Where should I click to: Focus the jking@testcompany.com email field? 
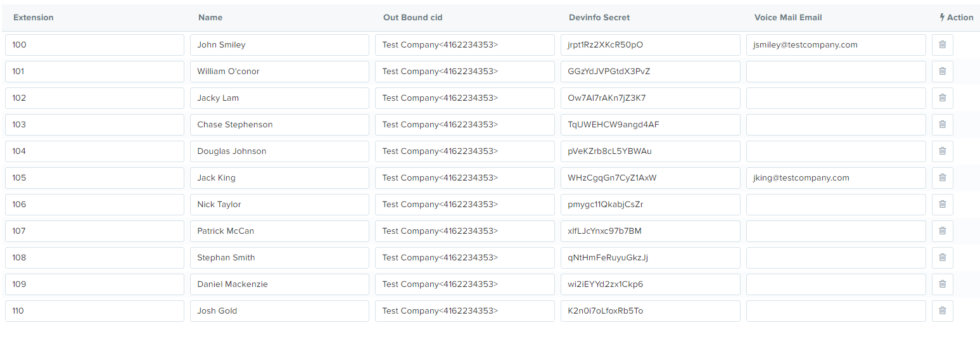(836, 178)
